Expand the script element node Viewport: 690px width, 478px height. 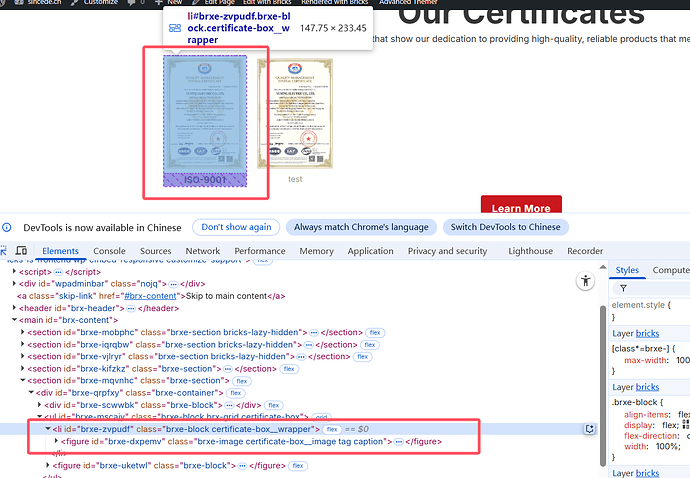(x=14, y=272)
